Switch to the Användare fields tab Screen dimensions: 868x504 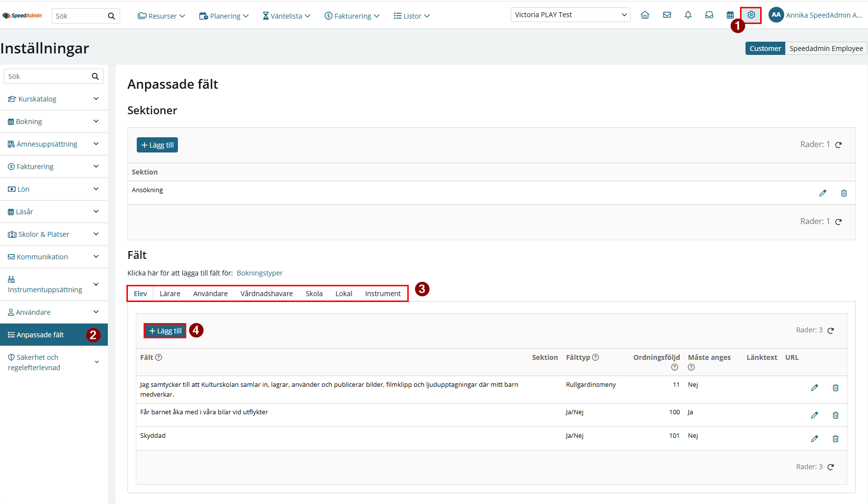point(210,294)
